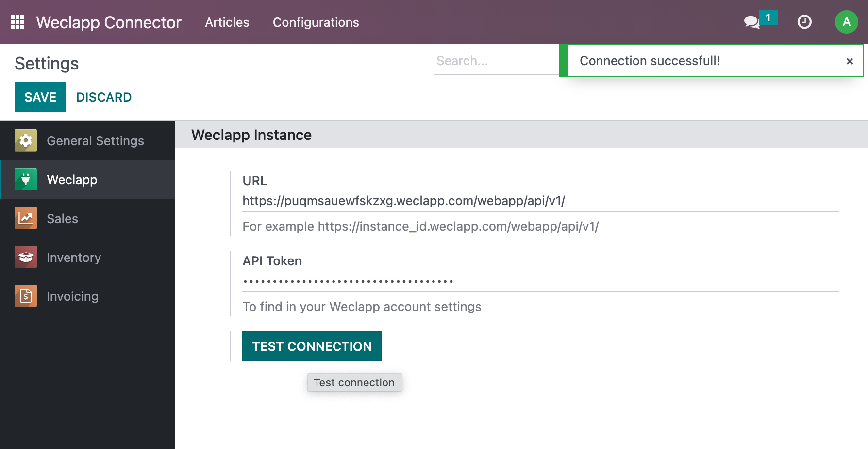Close the Connection successfull notification
This screenshot has height=449, width=868.
[850, 61]
